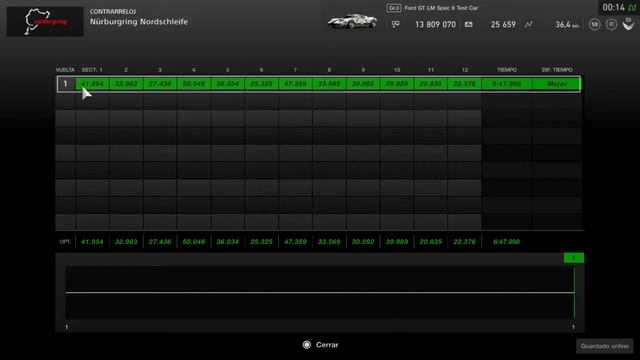Click OPT. row sector 7 value 47.359

pos(296,242)
